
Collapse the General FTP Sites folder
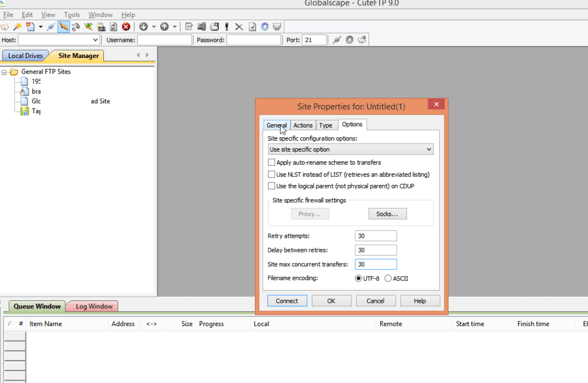pos(5,72)
